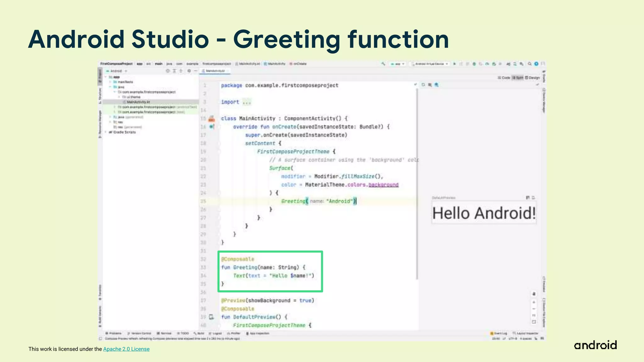Open the Terminal tool window tab
Image resolution: width=644 pixels, height=362 pixels.
[164, 333]
